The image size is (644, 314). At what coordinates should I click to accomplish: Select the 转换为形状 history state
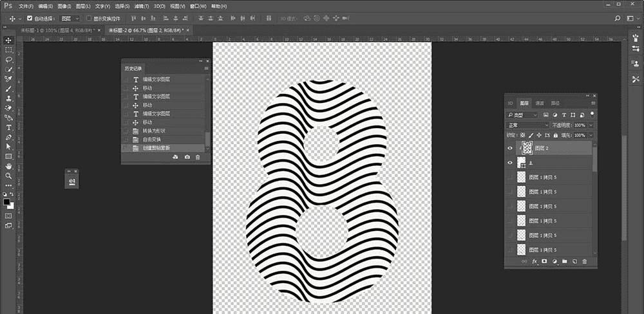pos(163,131)
